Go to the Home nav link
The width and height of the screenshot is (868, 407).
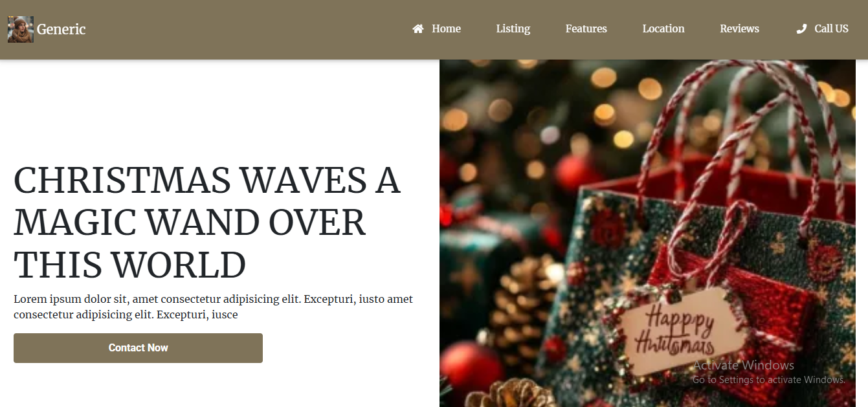pos(446,28)
